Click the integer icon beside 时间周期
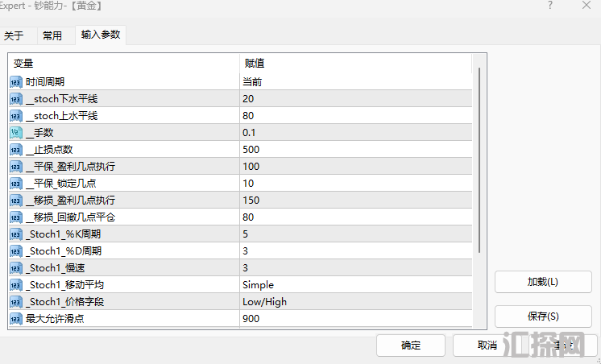 click(16, 82)
